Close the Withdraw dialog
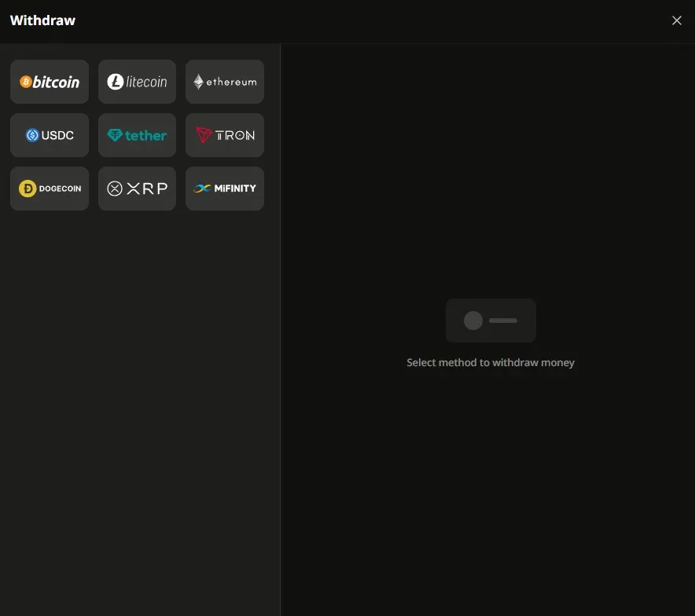This screenshot has width=695, height=616. coord(676,20)
